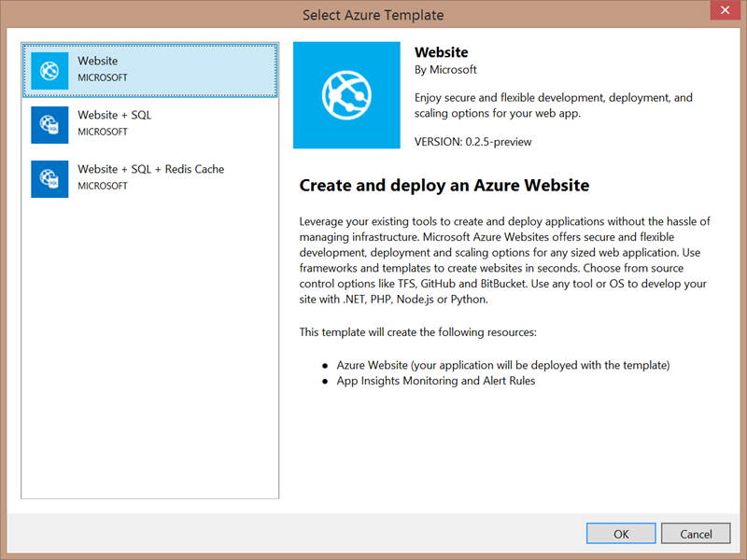Screen dimensions: 747x560
Task: Select the Website + SQL + Redis Cache name
Action: pos(151,169)
